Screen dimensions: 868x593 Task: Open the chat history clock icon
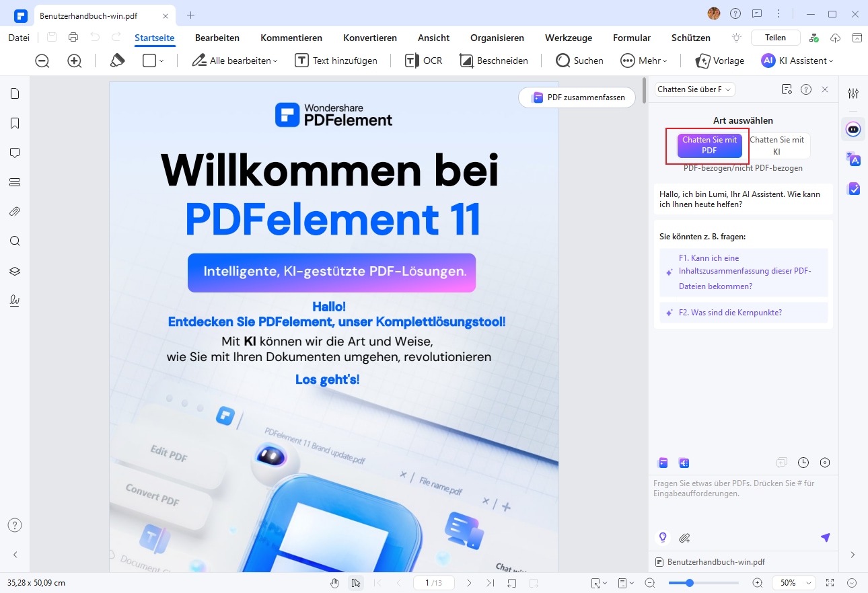(803, 463)
